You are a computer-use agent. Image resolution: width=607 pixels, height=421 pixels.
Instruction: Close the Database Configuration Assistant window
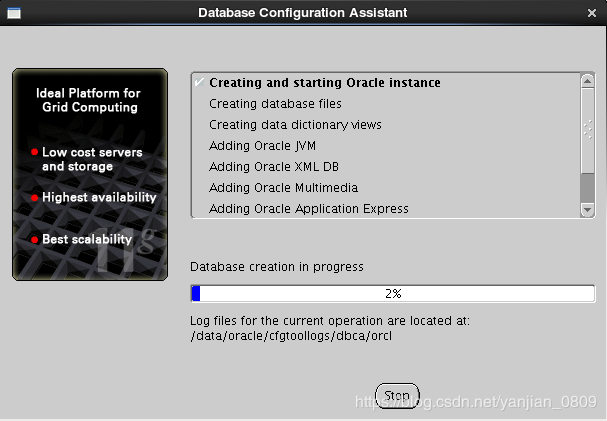coord(592,13)
